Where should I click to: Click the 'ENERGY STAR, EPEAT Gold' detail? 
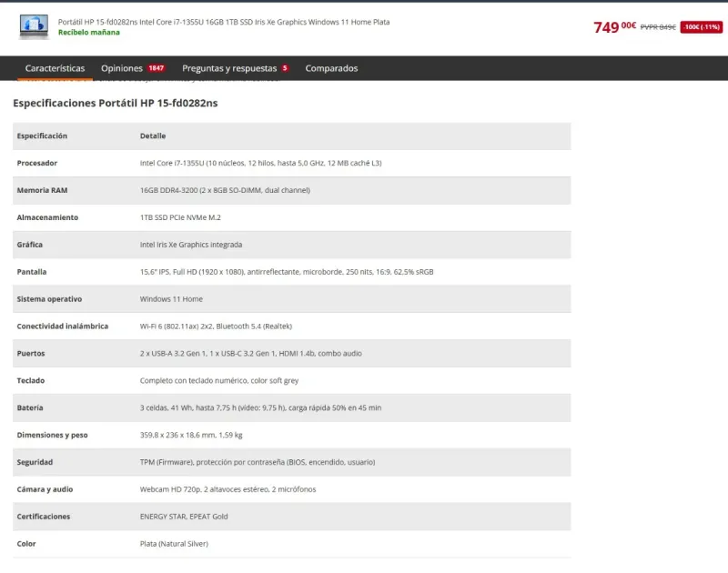pos(184,517)
